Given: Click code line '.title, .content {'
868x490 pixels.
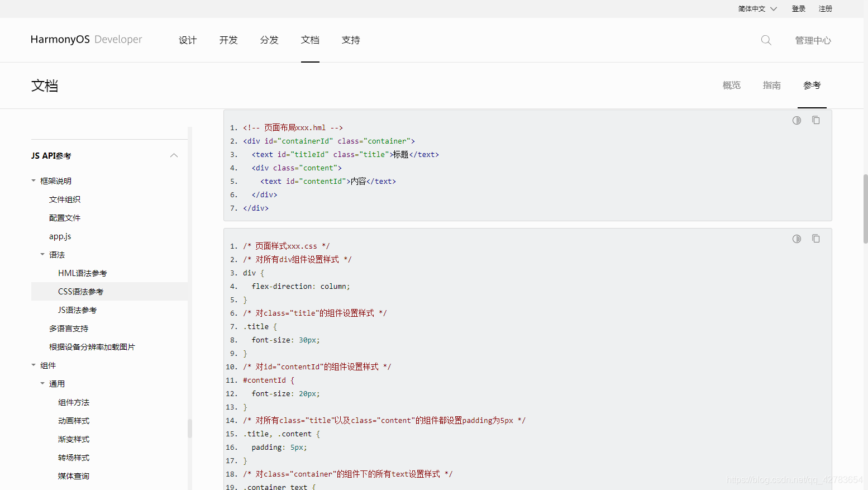Looking at the screenshot, I should tap(282, 434).
